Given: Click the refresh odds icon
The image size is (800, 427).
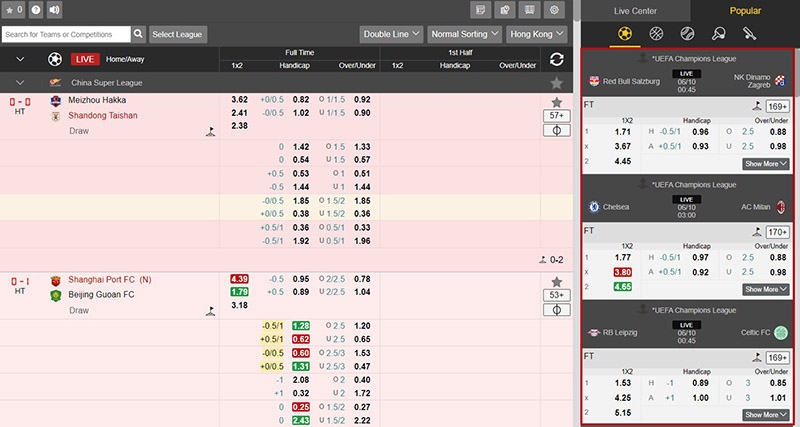Looking at the screenshot, I should tap(556, 60).
